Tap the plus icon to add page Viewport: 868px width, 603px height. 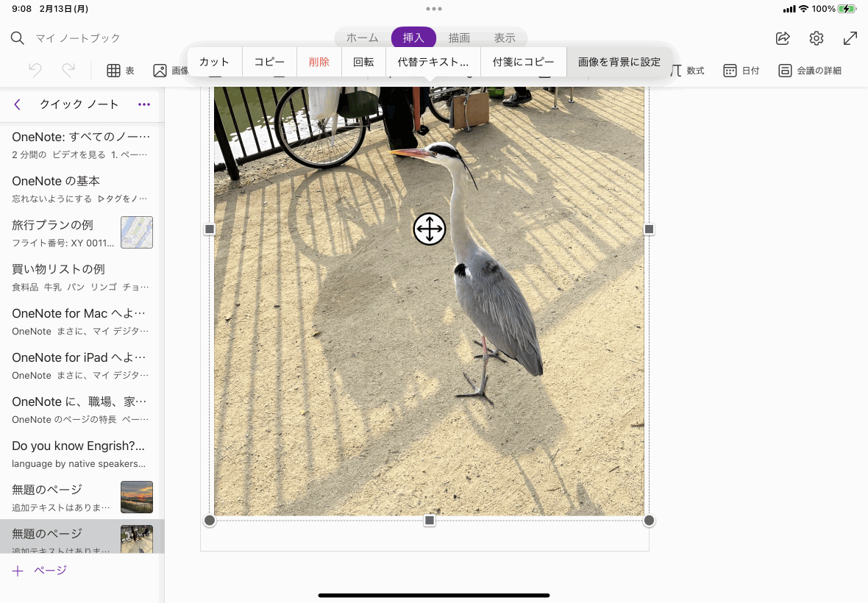click(x=18, y=571)
